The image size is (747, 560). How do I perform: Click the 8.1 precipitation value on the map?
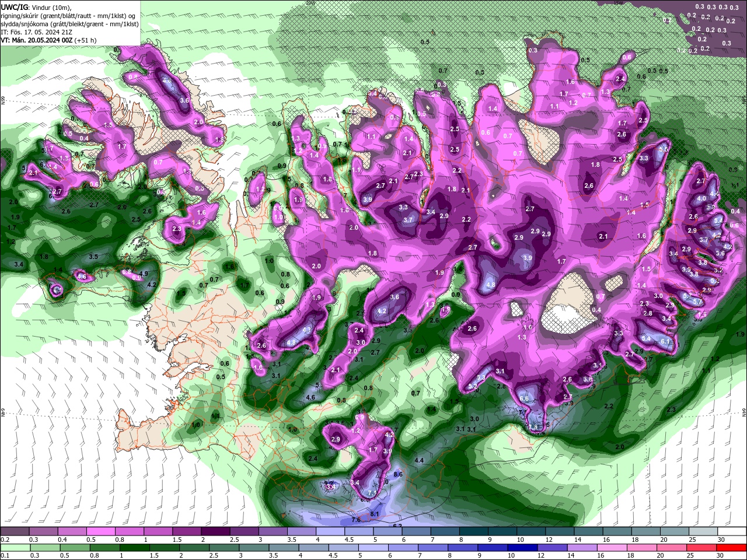pyautogui.click(x=375, y=514)
